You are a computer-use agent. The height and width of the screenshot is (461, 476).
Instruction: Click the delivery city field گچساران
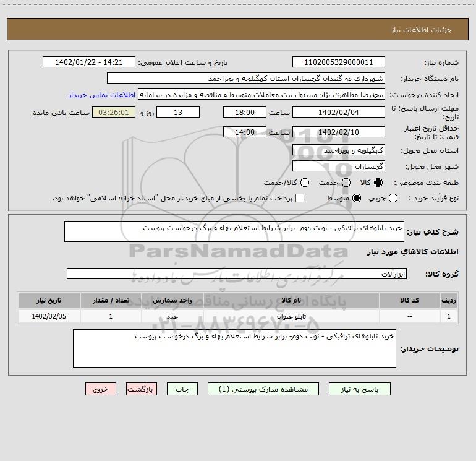339,166
